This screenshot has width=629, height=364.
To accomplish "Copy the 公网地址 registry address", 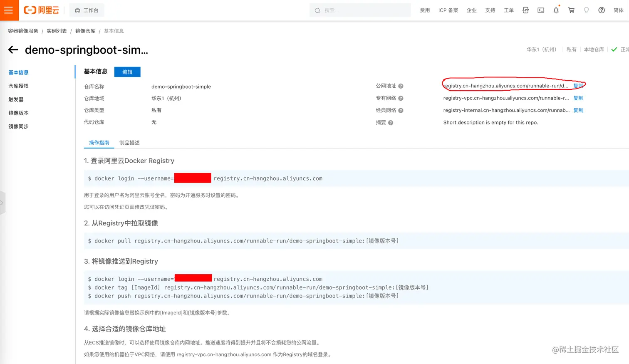I will [x=578, y=86].
